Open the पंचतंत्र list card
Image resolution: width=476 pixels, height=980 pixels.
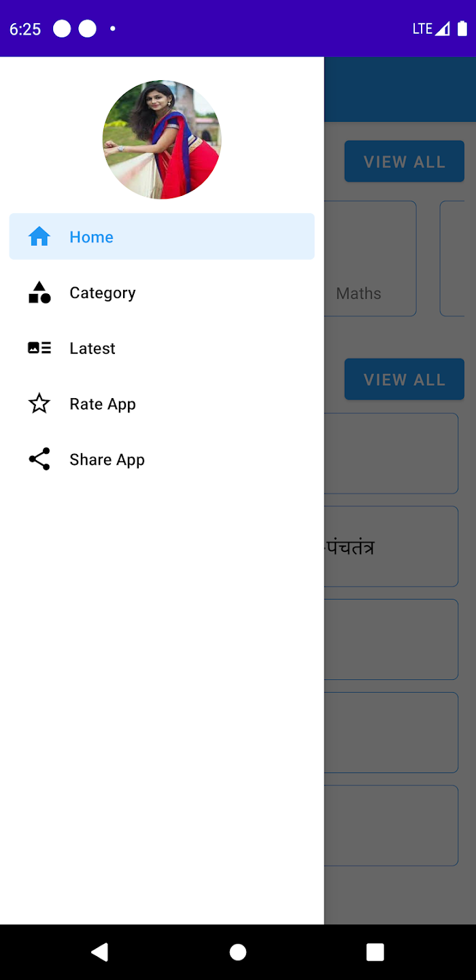point(391,546)
